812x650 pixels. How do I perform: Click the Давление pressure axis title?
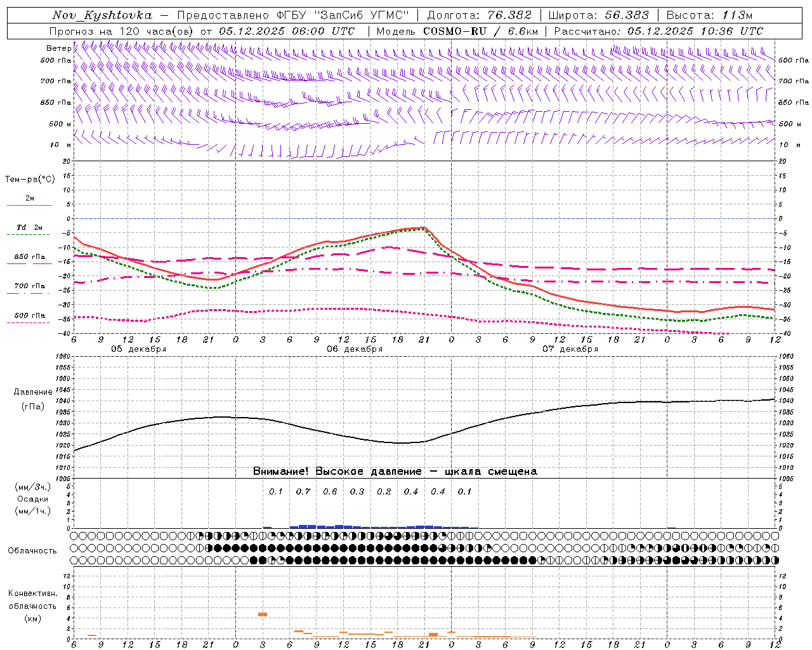click(33, 392)
